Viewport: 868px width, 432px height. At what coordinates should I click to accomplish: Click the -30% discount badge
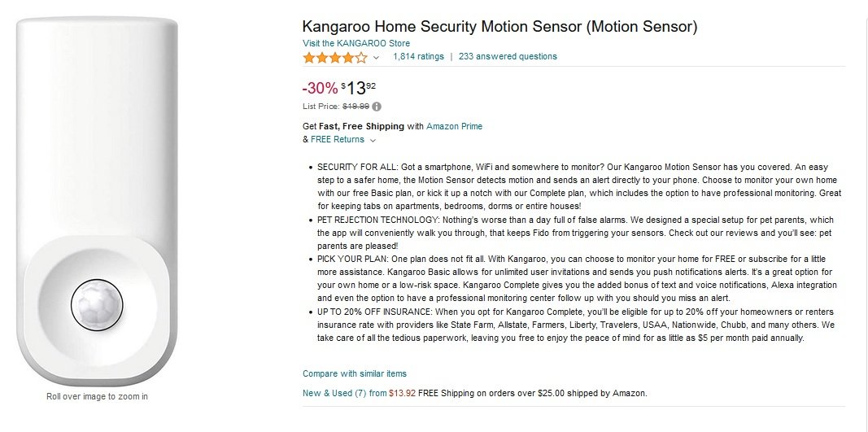(x=320, y=88)
